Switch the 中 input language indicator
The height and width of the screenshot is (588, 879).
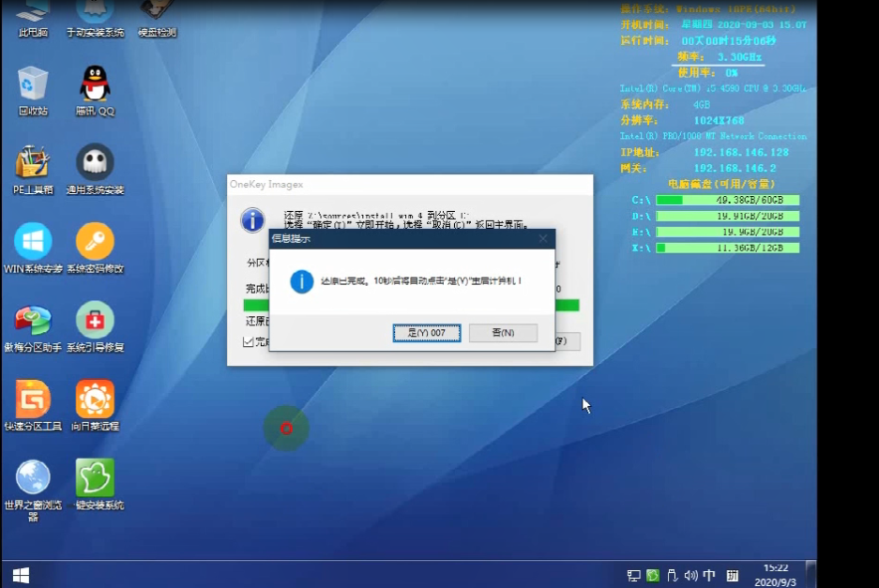tap(709, 575)
